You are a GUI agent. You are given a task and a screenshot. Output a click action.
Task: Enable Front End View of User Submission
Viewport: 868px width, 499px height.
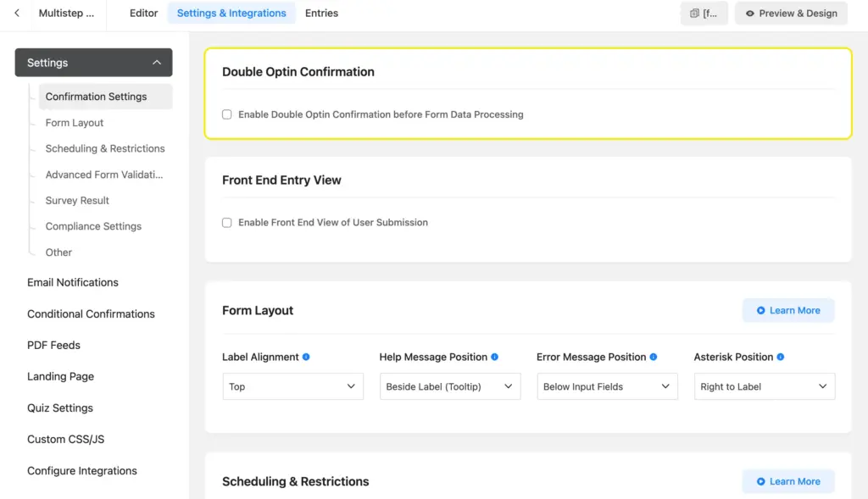pyautogui.click(x=227, y=223)
